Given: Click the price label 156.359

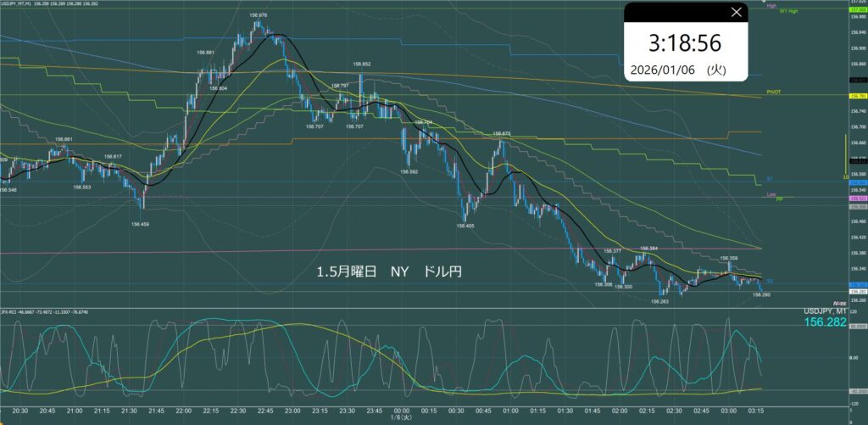Looking at the screenshot, I should [729, 258].
